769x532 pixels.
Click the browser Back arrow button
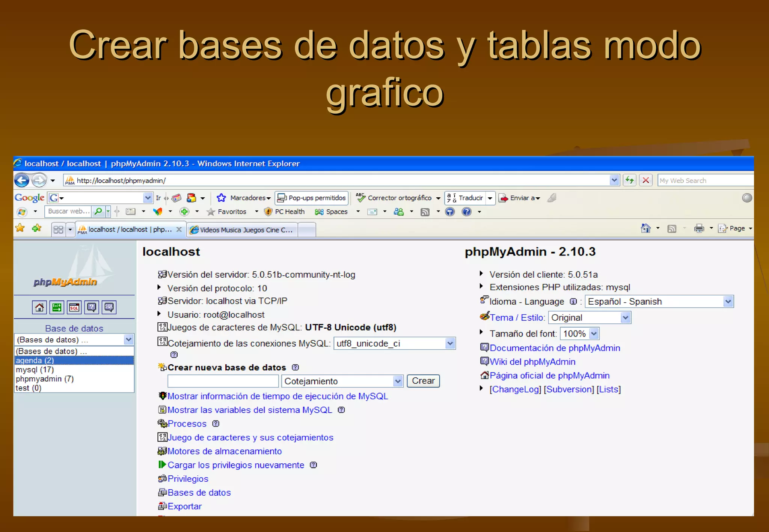[x=22, y=180]
